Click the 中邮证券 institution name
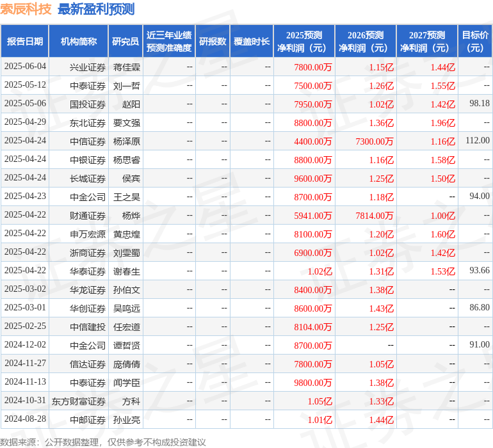Screen dimensions: 493x448 pyautogui.click(x=88, y=420)
